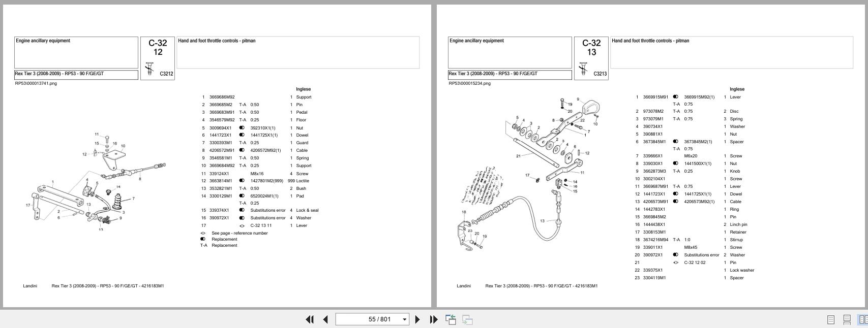Click replacement icon for part 390972X1 on page C-32 12
This screenshot has width=868, height=328.
pos(242,218)
